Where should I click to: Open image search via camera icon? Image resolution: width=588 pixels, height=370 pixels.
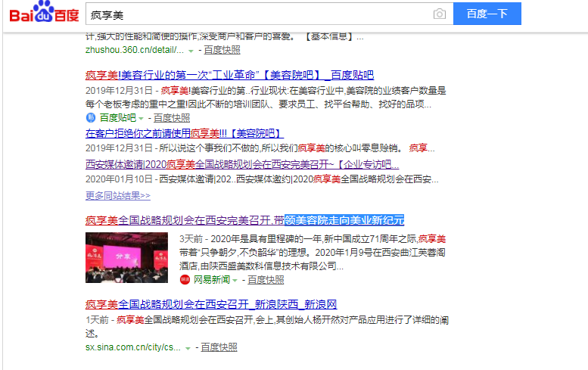click(x=440, y=14)
